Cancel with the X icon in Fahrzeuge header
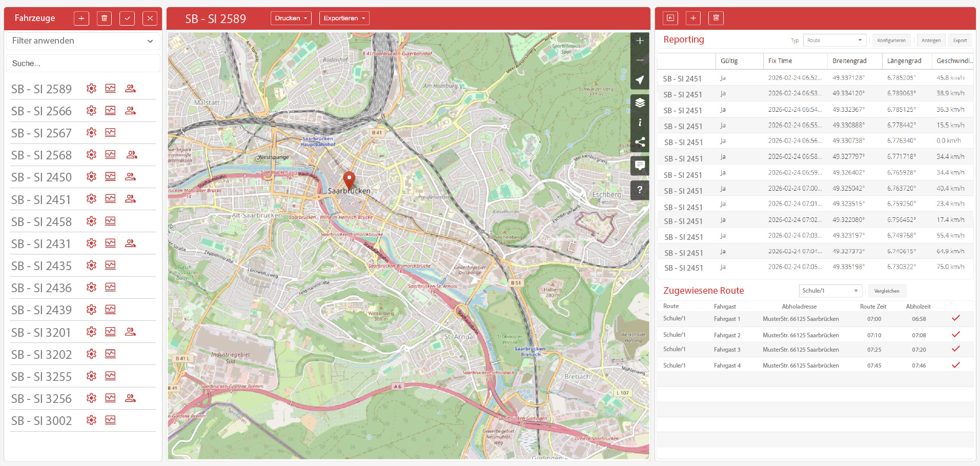 [150, 18]
